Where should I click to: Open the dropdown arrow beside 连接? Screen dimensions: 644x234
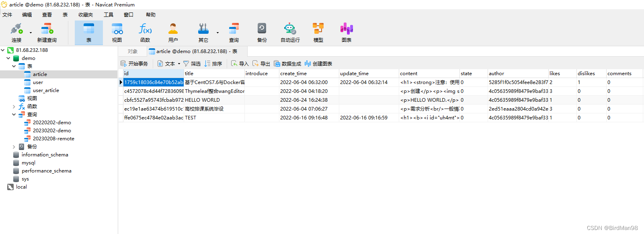click(x=31, y=33)
